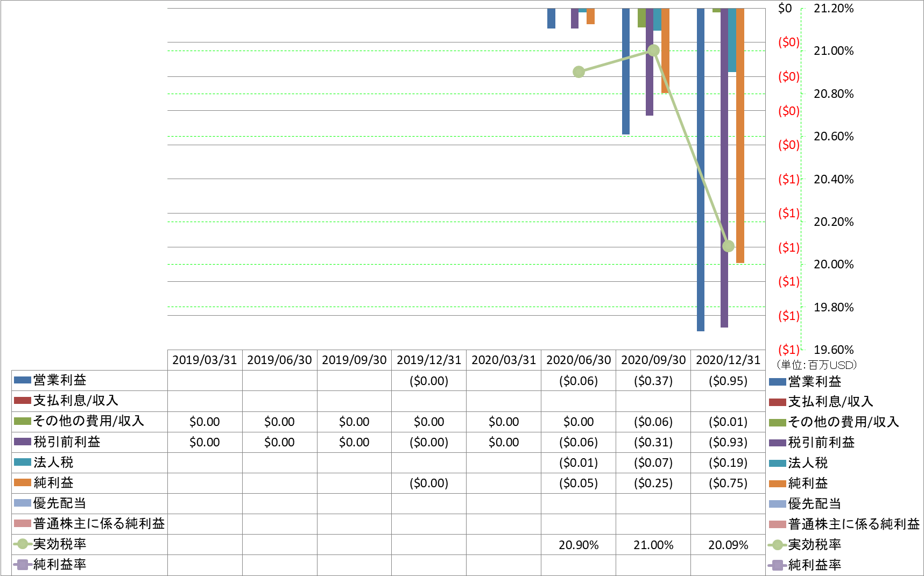Select the 実効税率 line marker in left table
This screenshot has width=924, height=576.
pyautogui.click(x=23, y=544)
